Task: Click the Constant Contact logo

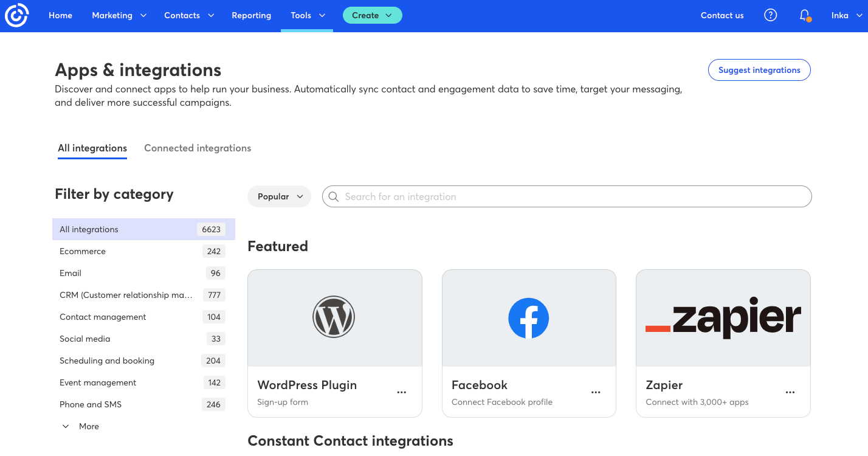Action: (x=16, y=15)
